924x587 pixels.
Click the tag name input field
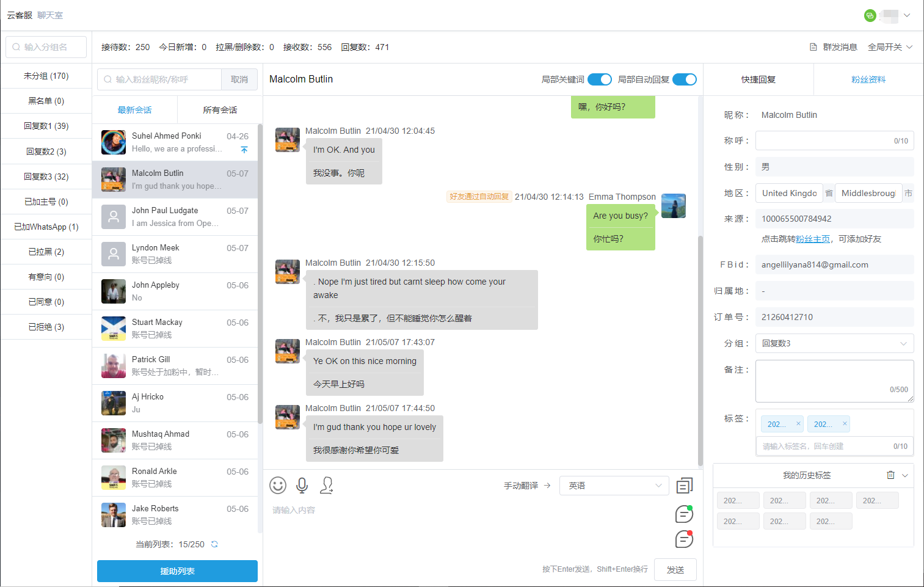834,446
